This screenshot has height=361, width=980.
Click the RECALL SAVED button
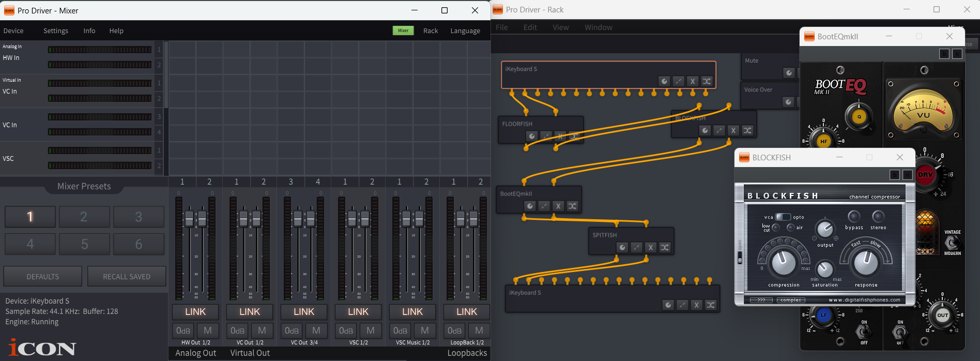(127, 277)
